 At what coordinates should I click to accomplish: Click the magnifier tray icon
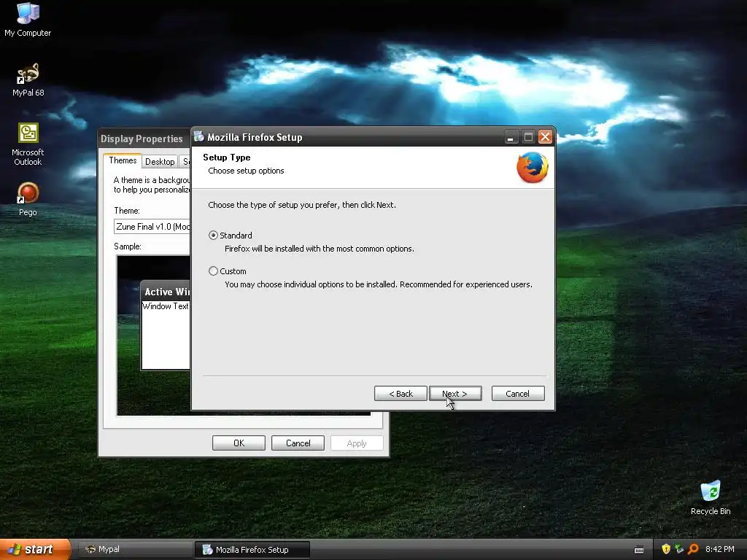click(x=693, y=549)
